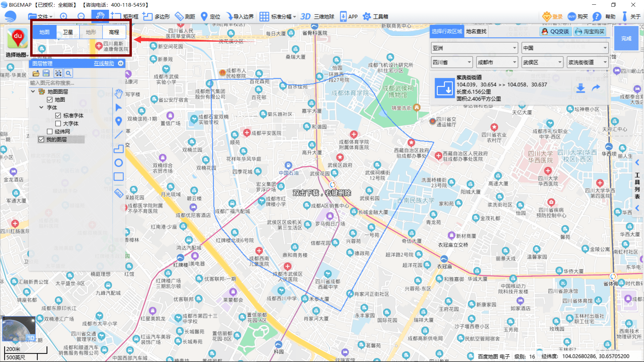Click the share arrow icon in result card
644x362 pixels.
tap(596, 88)
